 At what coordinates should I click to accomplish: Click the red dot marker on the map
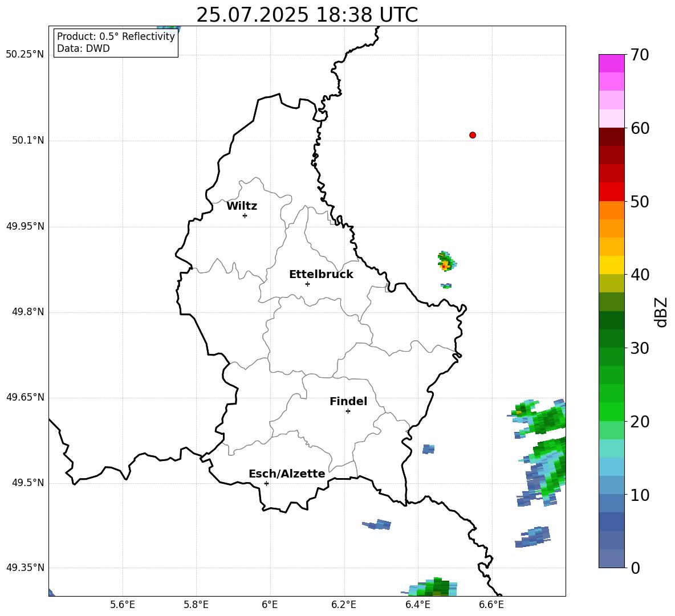click(x=472, y=135)
